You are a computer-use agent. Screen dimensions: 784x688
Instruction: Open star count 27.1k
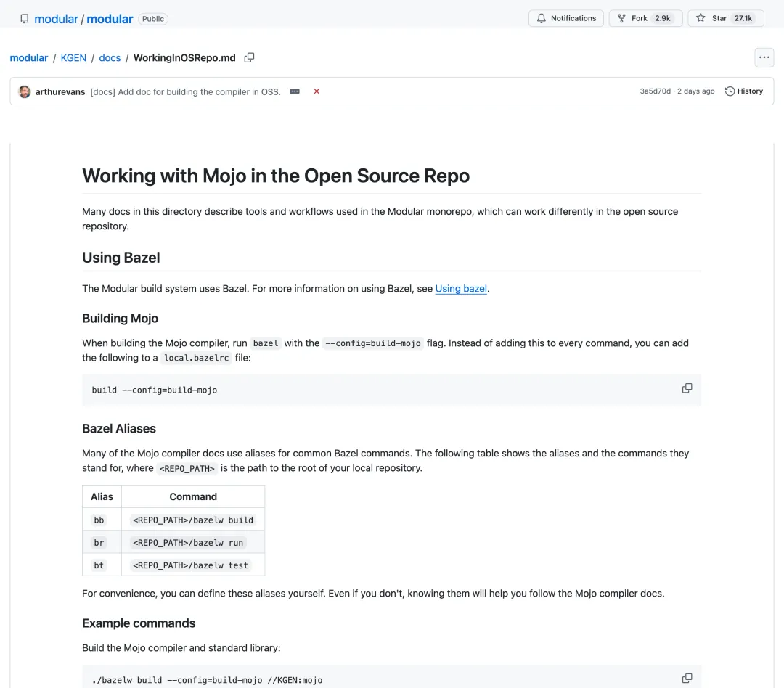(x=743, y=18)
